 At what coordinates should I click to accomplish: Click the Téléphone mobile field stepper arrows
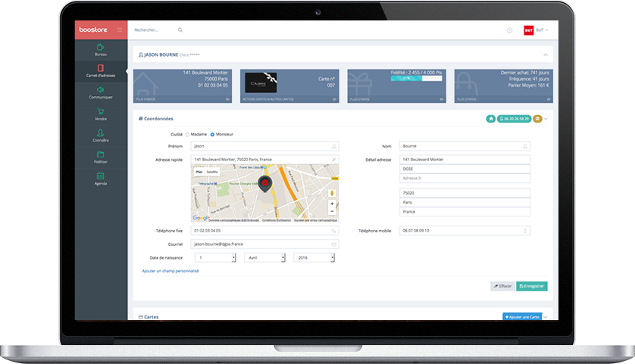[x=525, y=231]
